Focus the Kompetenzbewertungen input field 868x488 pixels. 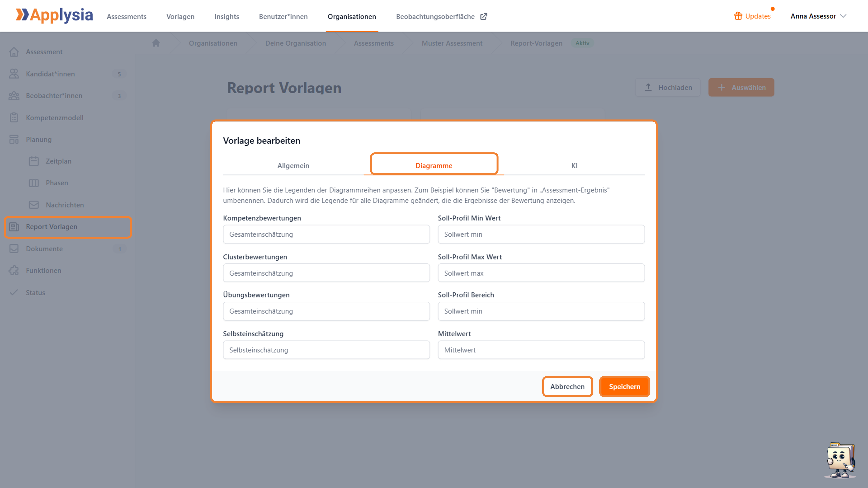click(x=326, y=234)
